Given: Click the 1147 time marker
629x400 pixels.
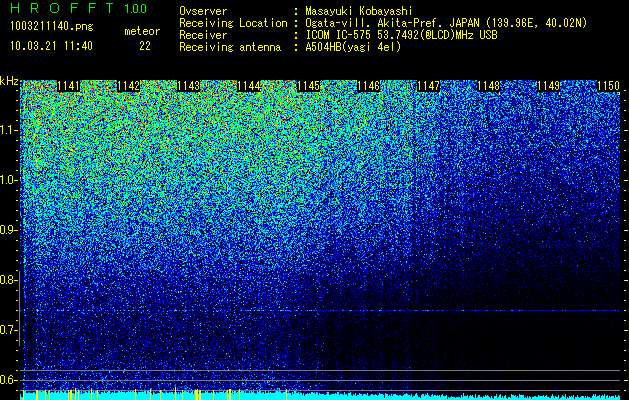Looking at the screenshot, I should (x=428, y=86).
